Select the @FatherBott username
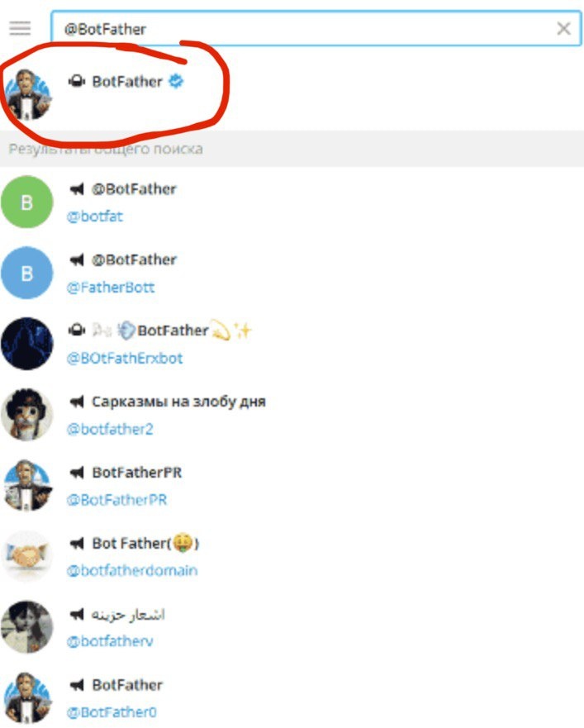584x728 pixels. pyautogui.click(x=111, y=288)
